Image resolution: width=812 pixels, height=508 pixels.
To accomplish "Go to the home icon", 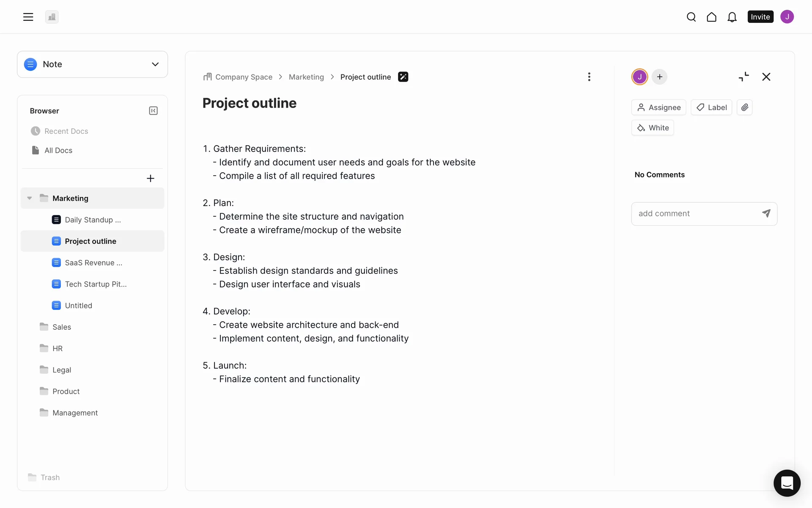I will [711, 17].
